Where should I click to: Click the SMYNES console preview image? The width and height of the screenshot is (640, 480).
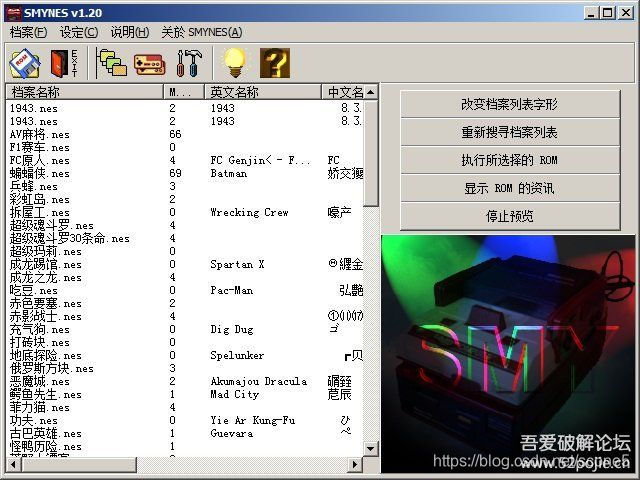509,353
